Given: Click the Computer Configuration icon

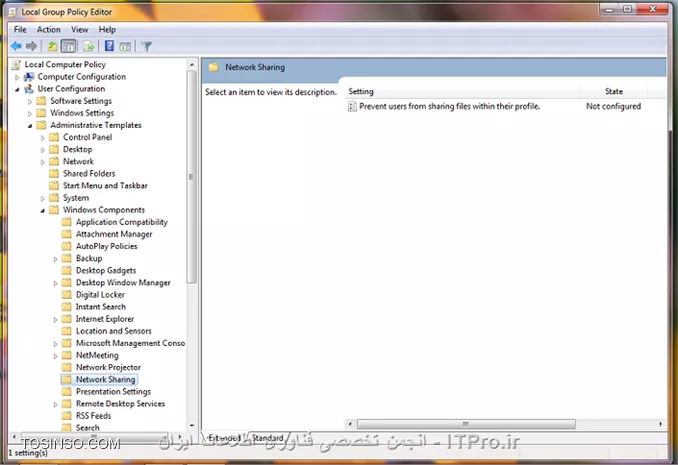Looking at the screenshot, I should click(x=29, y=77).
